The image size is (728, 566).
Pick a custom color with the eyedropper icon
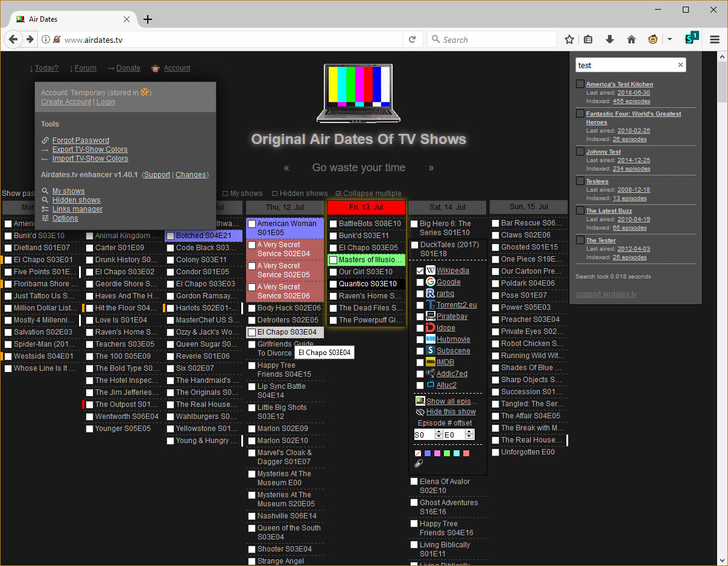[419, 464]
